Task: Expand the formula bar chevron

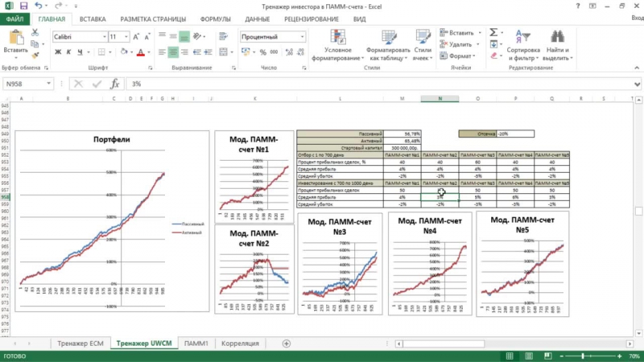Action: point(637,84)
